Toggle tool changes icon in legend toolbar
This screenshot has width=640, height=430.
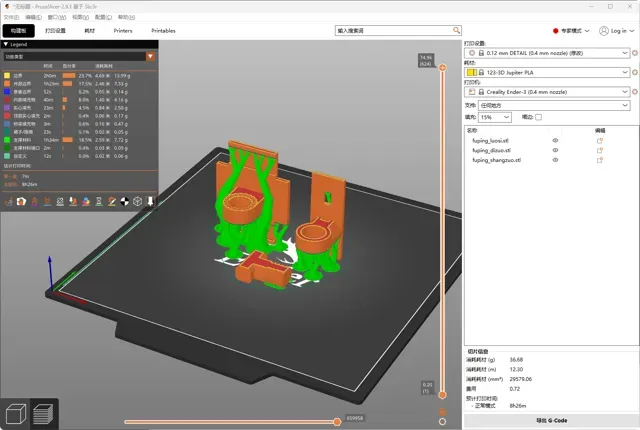73,201
